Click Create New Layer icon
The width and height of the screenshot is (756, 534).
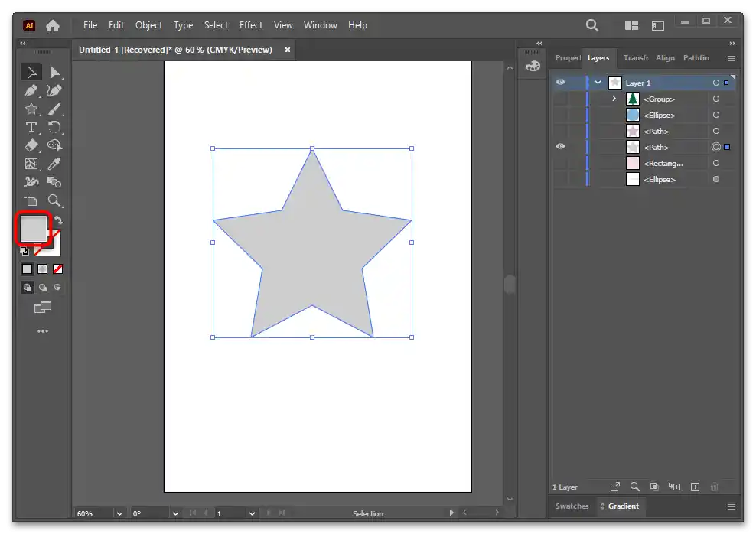pyautogui.click(x=695, y=487)
